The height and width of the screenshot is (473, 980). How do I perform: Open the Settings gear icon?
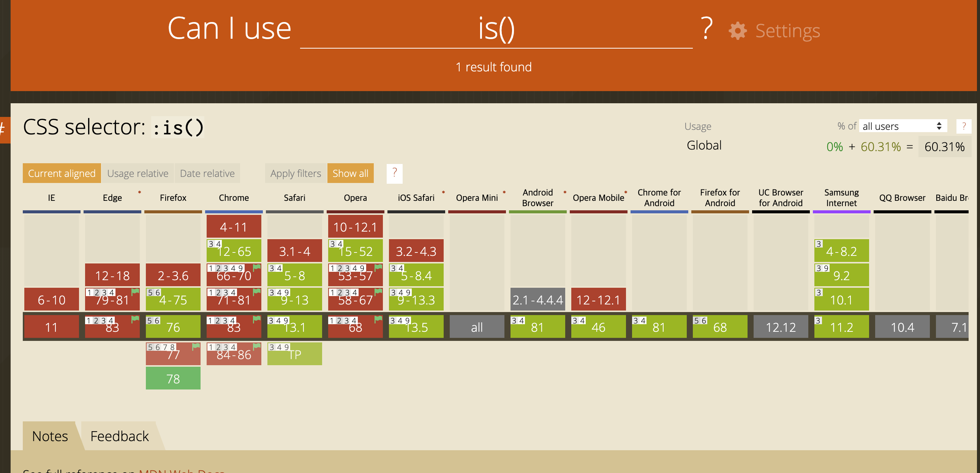(x=737, y=31)
